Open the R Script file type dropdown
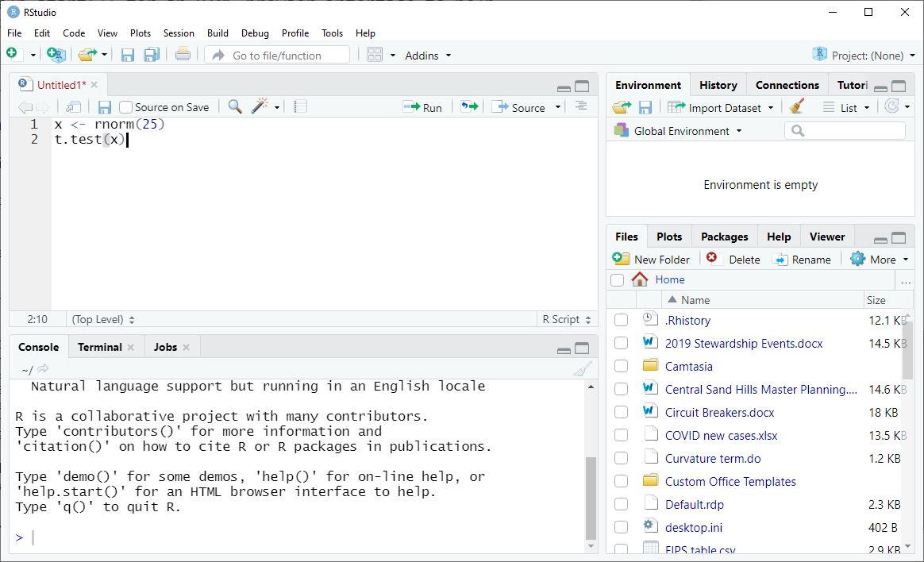This screenshot has width=924, height=562. pyautogui.click(x=565, y=318)
